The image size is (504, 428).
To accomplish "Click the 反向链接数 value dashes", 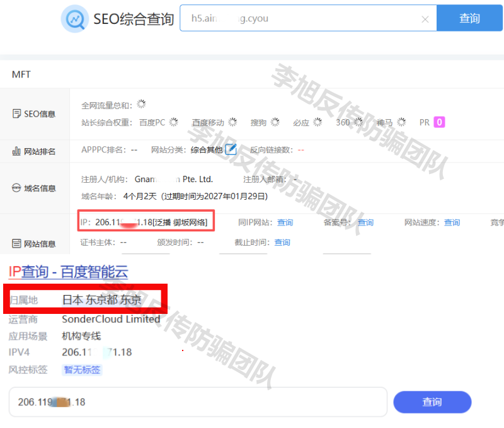I will click(301, 150).
